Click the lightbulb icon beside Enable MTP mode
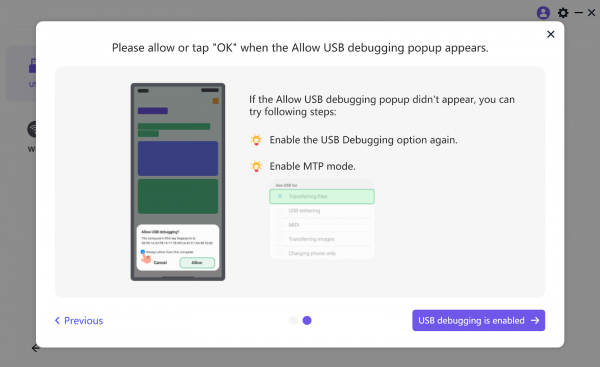 256,166
